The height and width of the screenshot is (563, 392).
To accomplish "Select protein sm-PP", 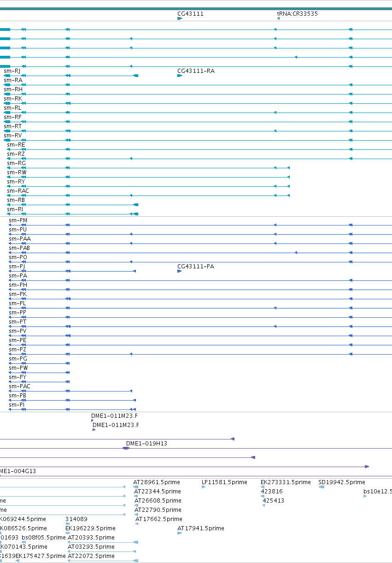I will click(18, 313).
